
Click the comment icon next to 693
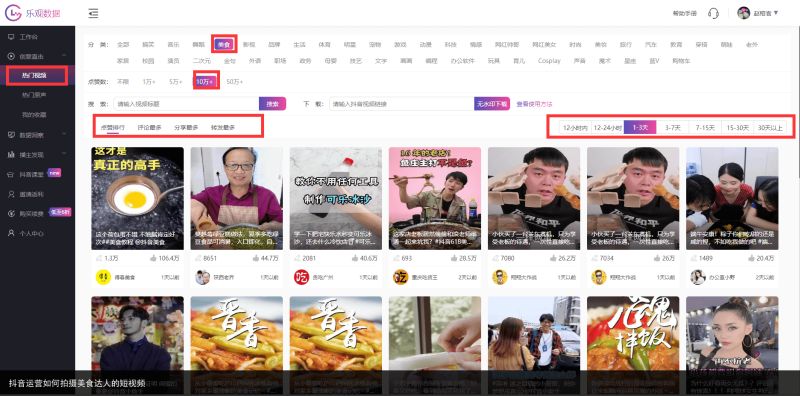click(x=396, y=258)
